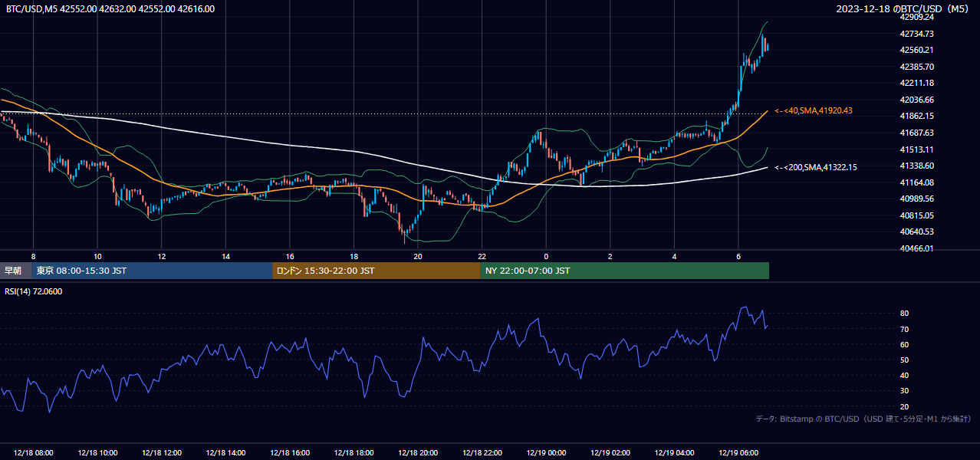The width and height of the screenshot is (980, 460).
Task: Click the RSI axis level 60
Action: click(x=905, y=344)
